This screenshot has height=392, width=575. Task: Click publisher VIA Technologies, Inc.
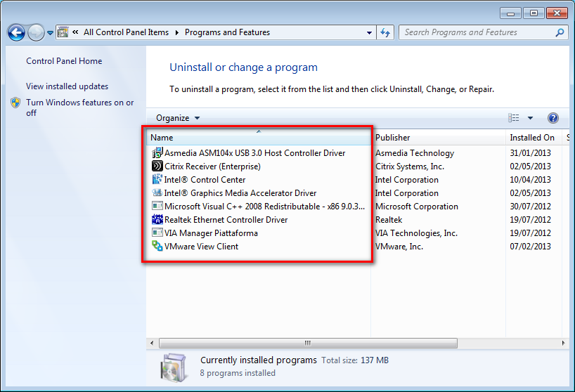tap(416, 233)
